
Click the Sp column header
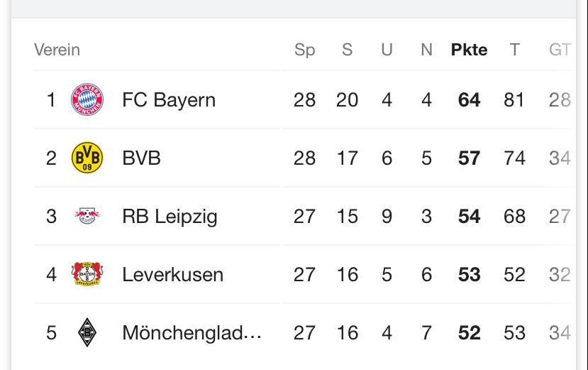click(304, 50)
